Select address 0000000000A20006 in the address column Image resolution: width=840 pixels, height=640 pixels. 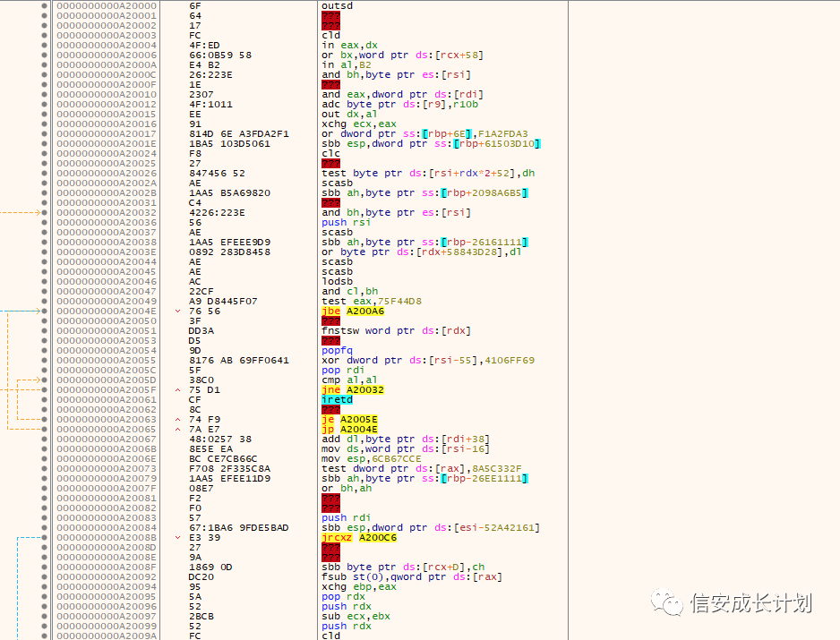click(x=107, y=55)
